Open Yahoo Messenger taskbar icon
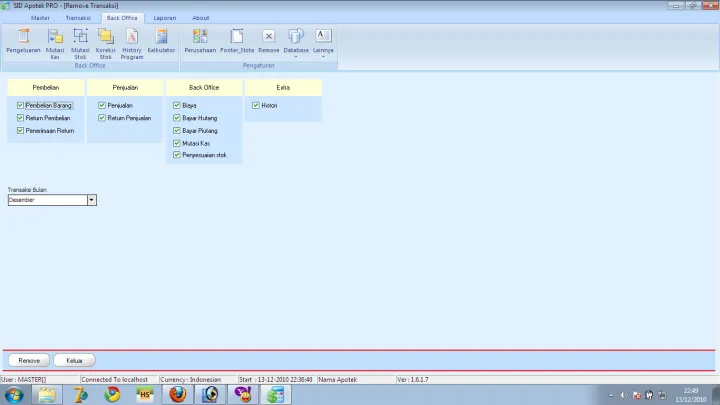The width and height of the screenshot is (720, 405). (243, 395)
